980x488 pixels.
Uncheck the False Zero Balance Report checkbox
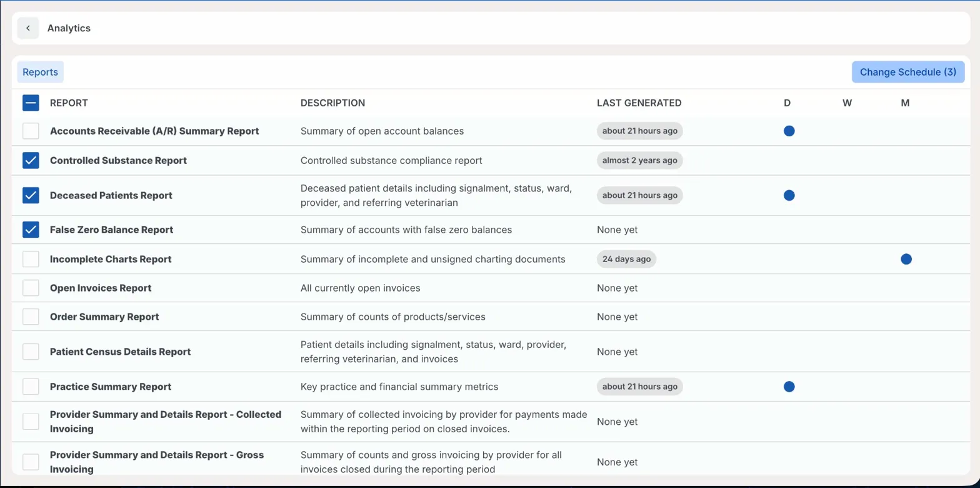pos(31,230)
